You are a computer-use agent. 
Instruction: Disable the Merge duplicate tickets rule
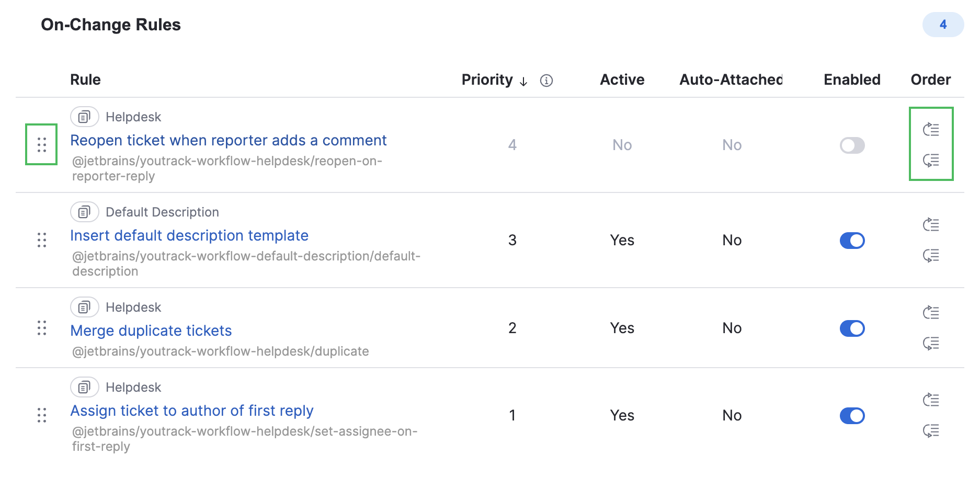[x=852, y=328]
